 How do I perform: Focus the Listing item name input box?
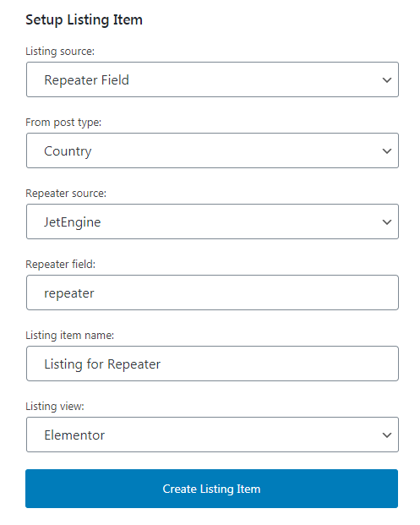tap(212, 364)
